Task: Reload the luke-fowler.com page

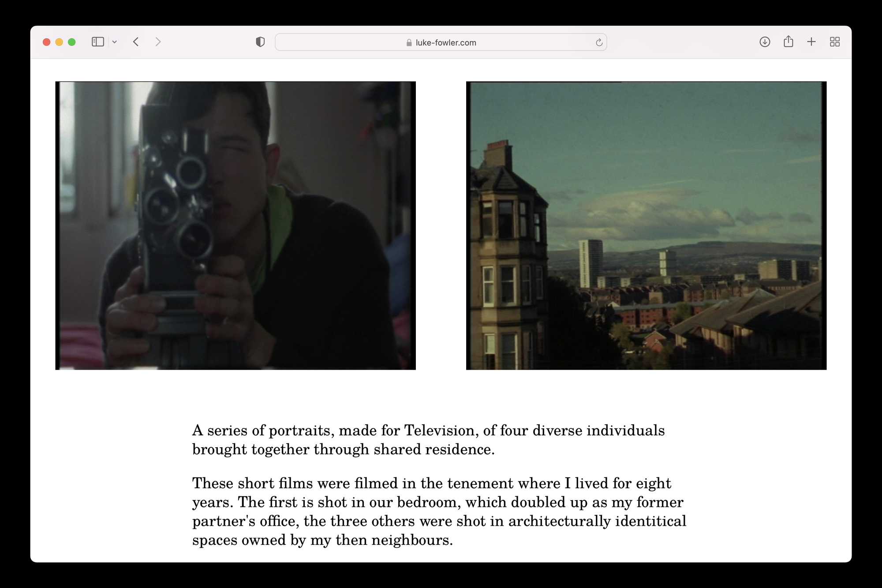Action: [x=599, y=42]
